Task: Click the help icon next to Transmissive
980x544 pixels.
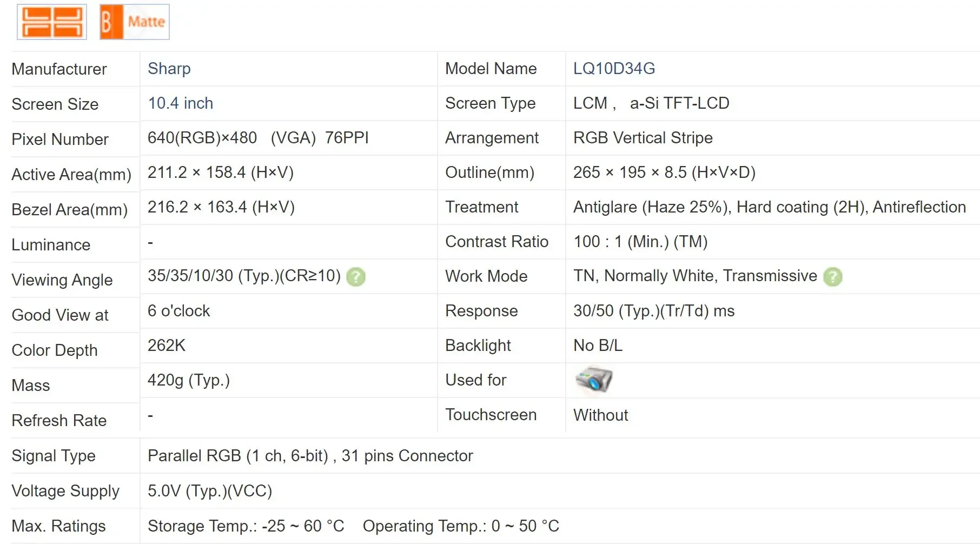Action: tap(832, 277)
